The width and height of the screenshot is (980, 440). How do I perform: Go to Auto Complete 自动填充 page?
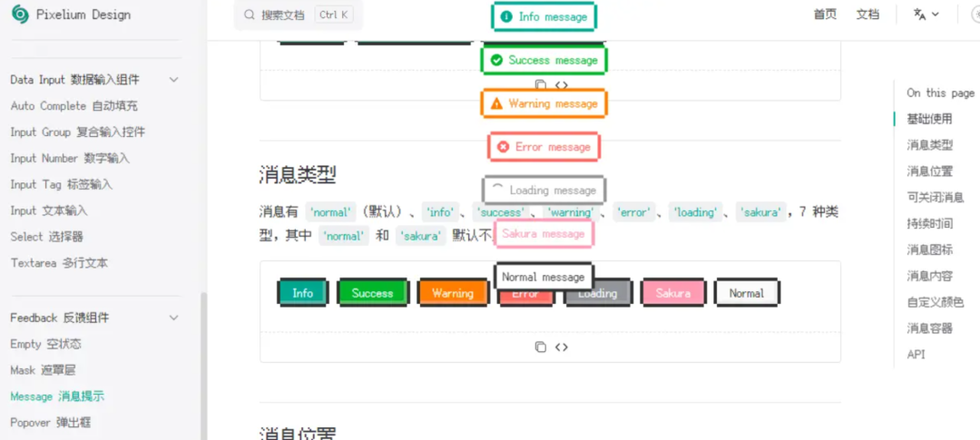click(x=73, y=106)
